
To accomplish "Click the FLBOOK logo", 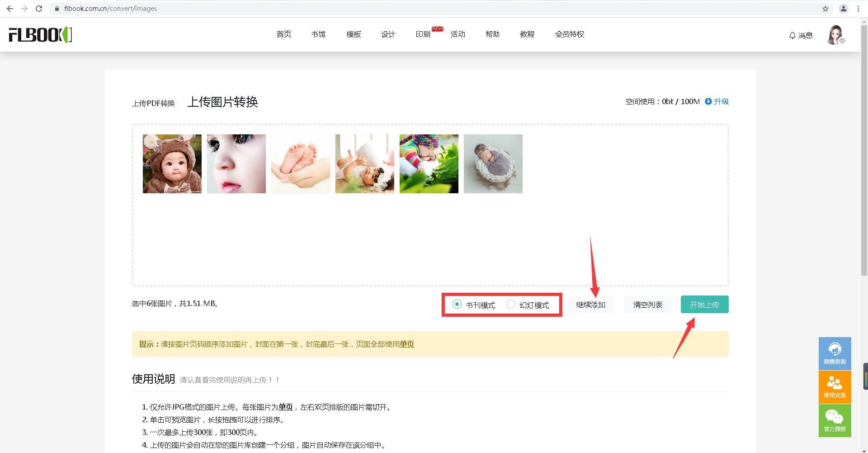I will (40, 35).
